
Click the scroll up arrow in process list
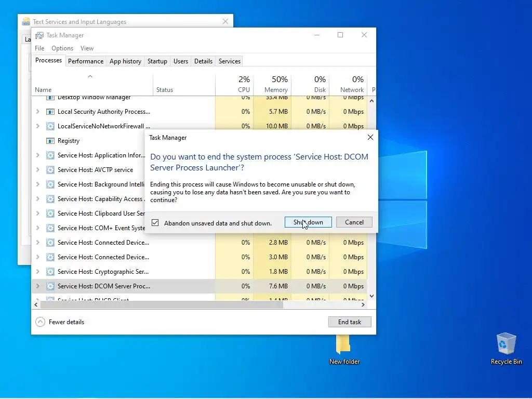[372, 101]
